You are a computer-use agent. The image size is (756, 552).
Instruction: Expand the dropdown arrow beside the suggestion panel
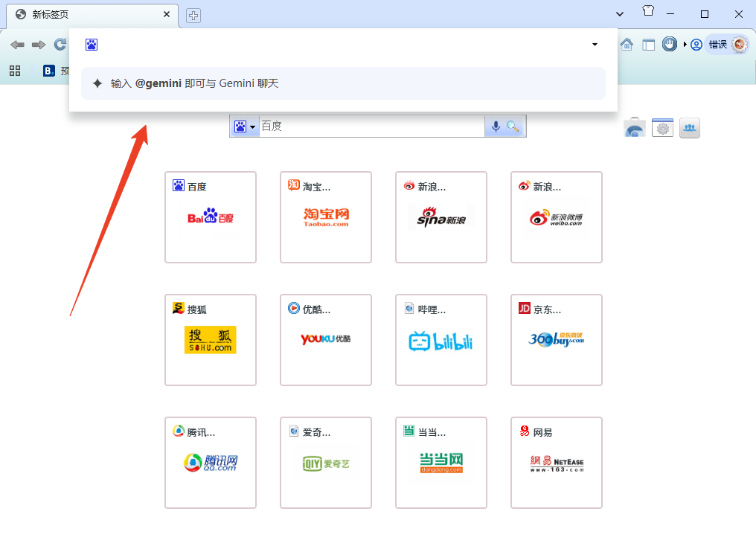pos(594,44)
